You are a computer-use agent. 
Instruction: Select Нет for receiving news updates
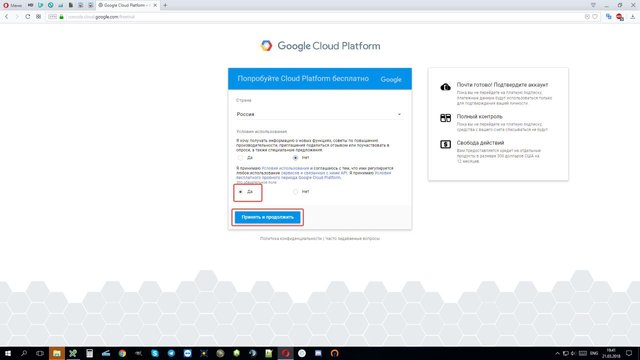tap(295, 158)
